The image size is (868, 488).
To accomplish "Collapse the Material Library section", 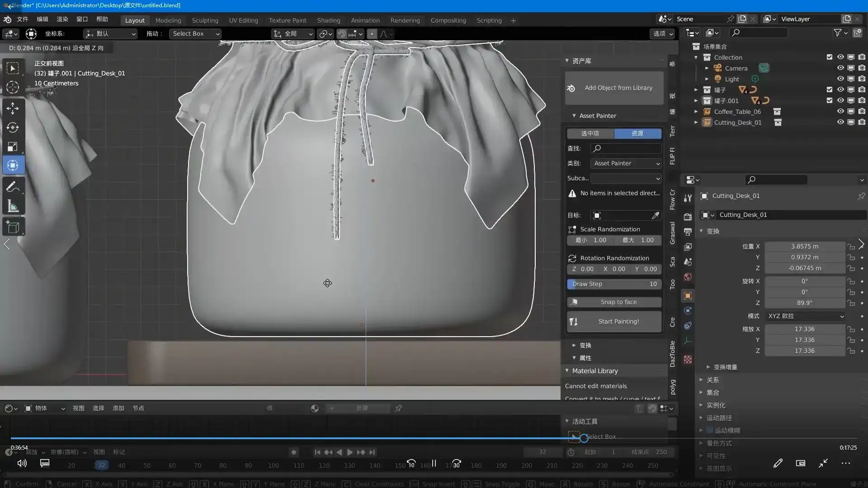I will (567, 371).
